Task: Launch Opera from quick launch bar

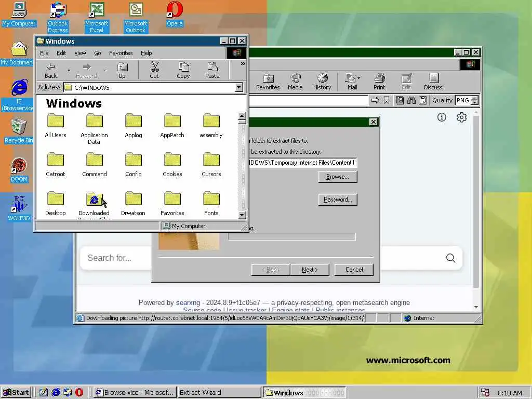Action: pos(79,393)
